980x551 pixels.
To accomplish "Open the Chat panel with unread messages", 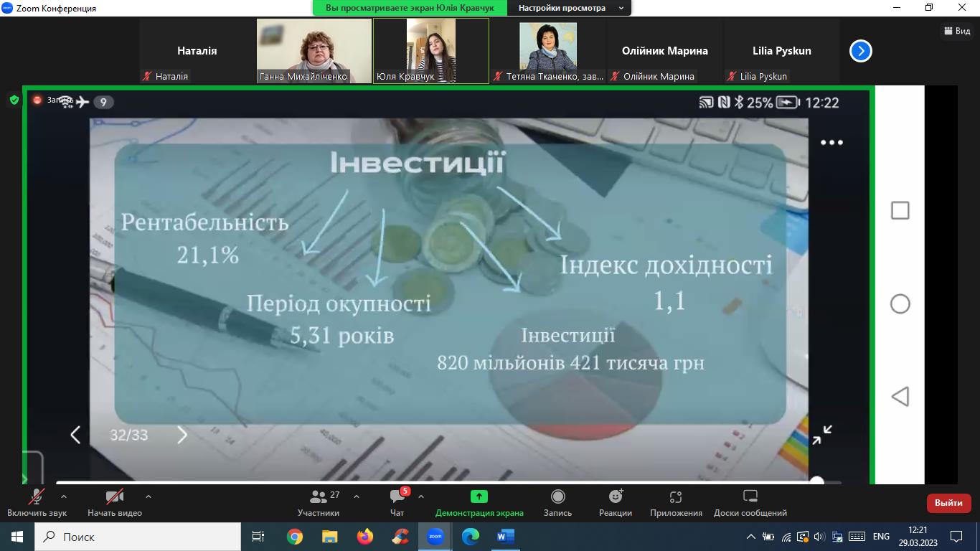I will (397, 497).
